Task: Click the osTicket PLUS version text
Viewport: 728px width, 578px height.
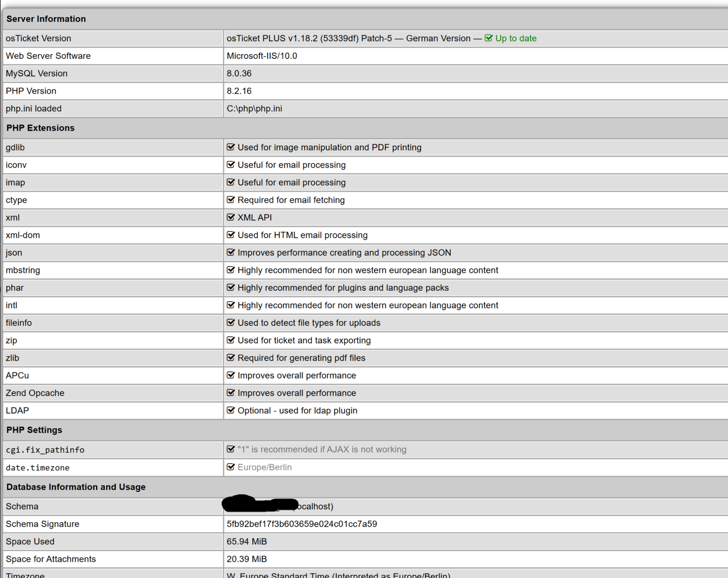Action: coord(309,38)
